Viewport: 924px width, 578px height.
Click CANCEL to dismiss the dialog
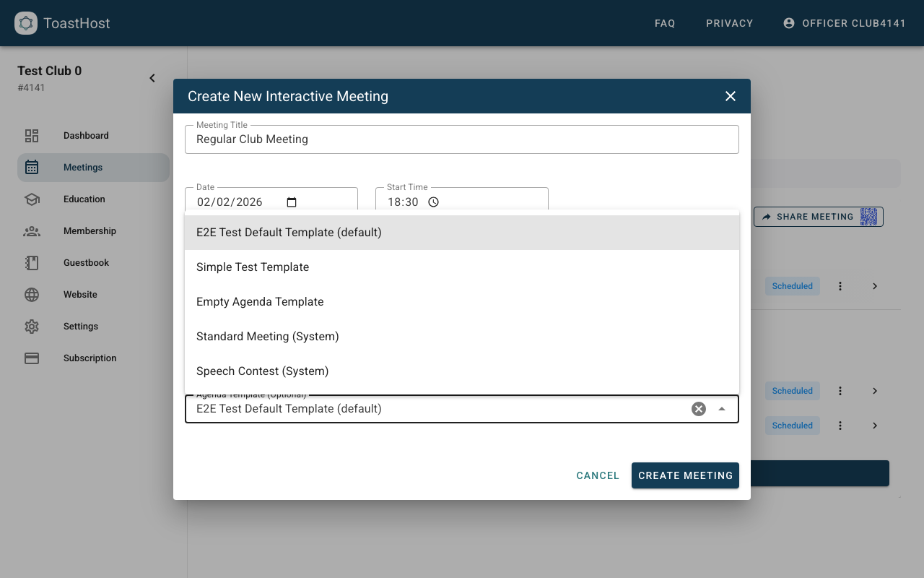pos(598,475)
